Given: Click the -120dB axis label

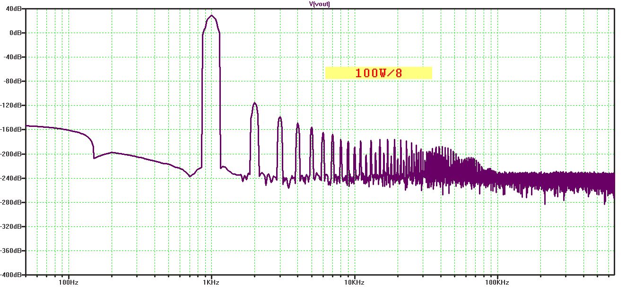Looking at the screenshot, I should click(x=12, y=105).
